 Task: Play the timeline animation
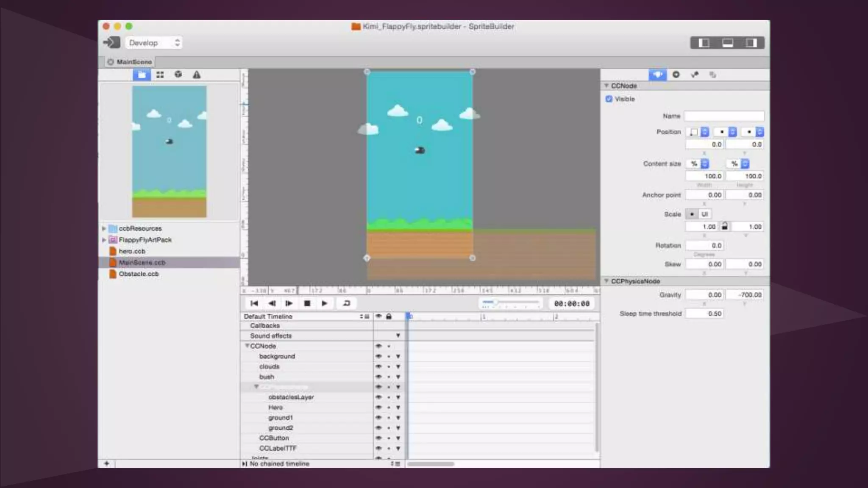[x=324, y=303]
